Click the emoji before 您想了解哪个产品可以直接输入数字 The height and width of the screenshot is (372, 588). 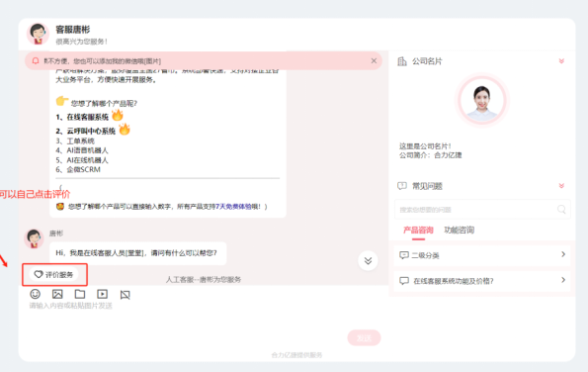point(60,207)
